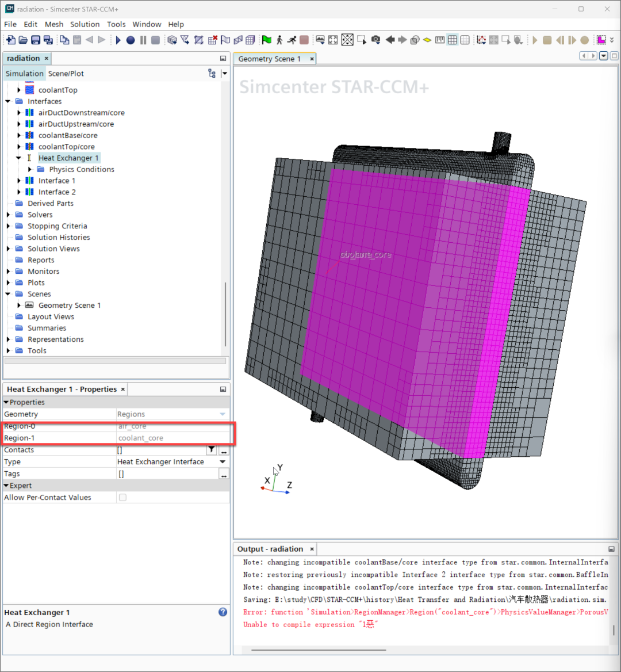Select the Interface 2 tree item
The image size is (621, 672).
(x=57, y=192)
